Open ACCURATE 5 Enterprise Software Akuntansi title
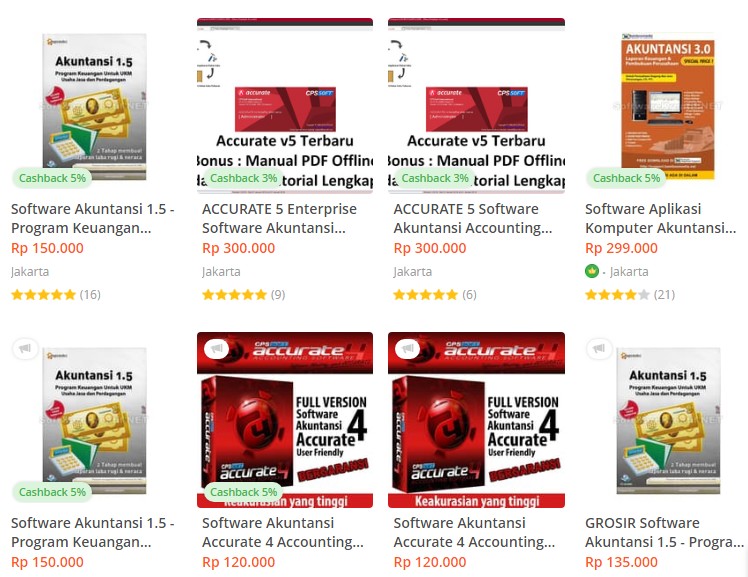748x577 pixels. coord(280,218)
